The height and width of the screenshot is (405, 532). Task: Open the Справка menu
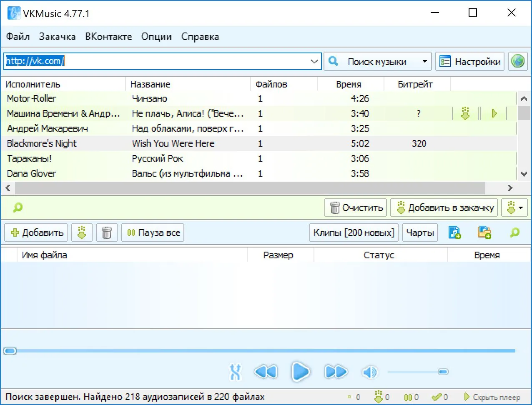(200, 37)
